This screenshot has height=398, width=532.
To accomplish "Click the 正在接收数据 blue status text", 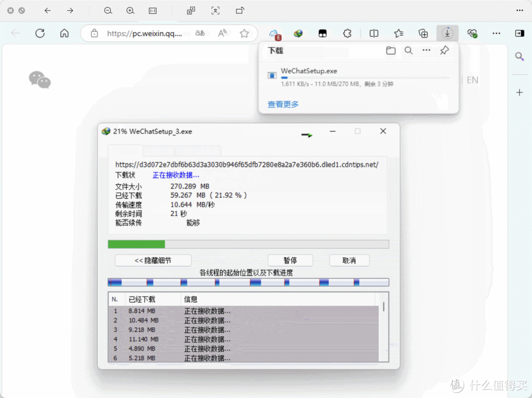I will pyautogui.click(x=176, y=175).
